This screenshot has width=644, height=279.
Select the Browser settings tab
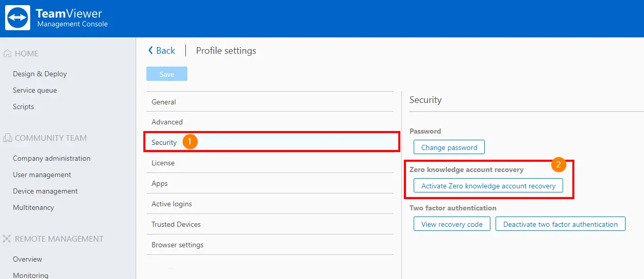tap(270, 245)
